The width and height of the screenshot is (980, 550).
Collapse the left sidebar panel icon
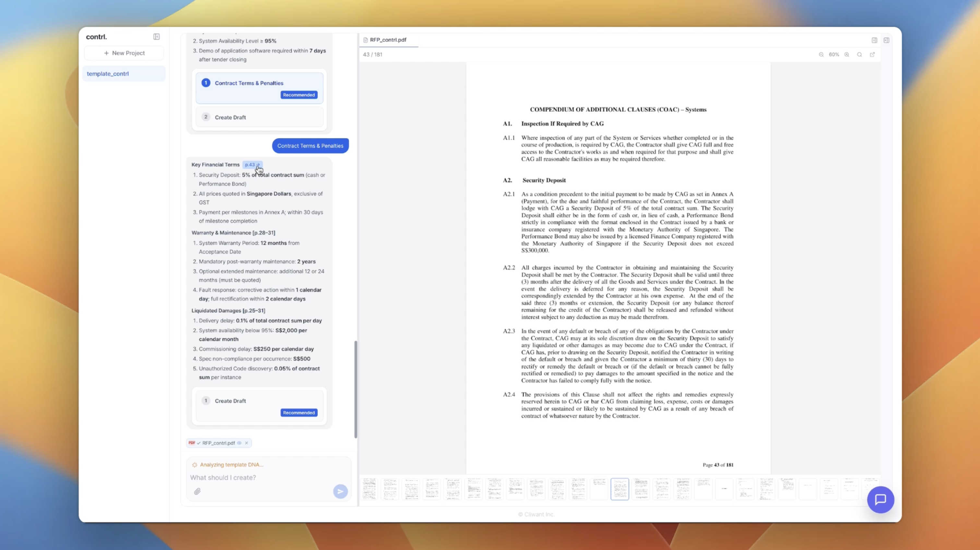tap(156, 37)
